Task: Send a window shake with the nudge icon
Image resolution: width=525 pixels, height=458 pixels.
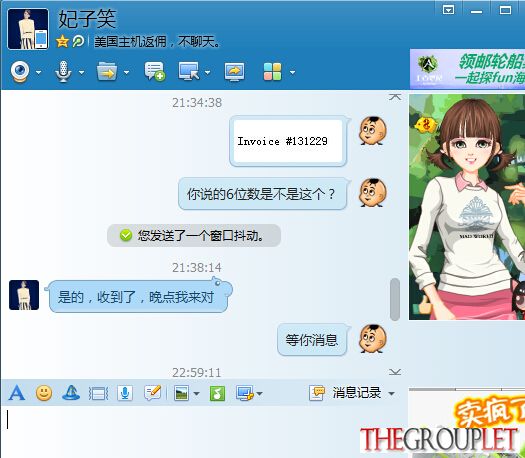Action: pyautogui.click(x=98, y=393)
